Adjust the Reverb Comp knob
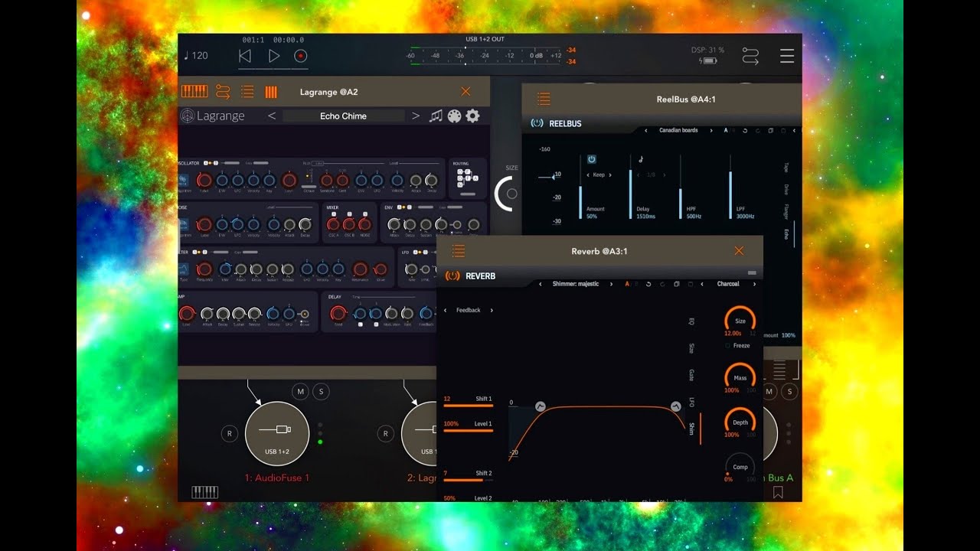Screen dimensions: 980x551 [x=740, y=466]
